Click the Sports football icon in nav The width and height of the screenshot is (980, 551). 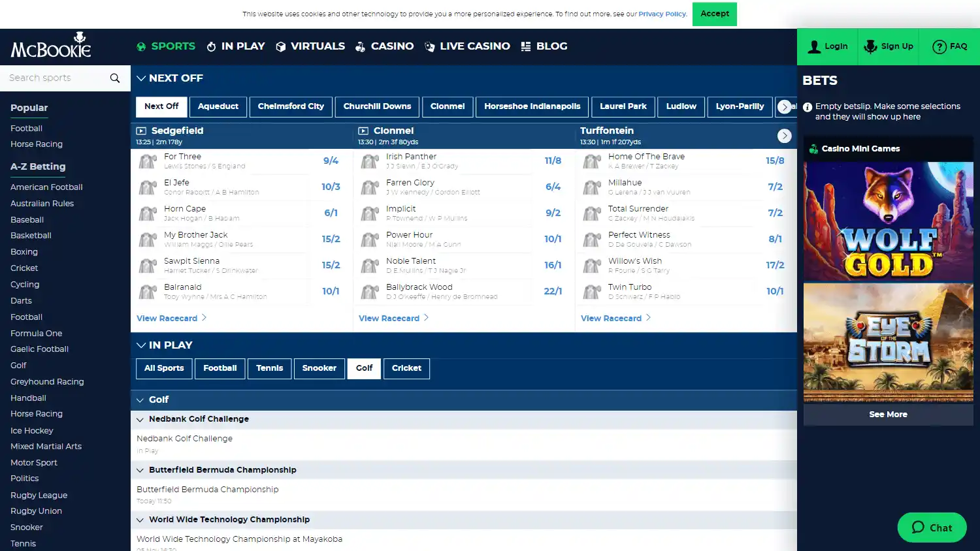pyautogui.click(x=141, y=46)
